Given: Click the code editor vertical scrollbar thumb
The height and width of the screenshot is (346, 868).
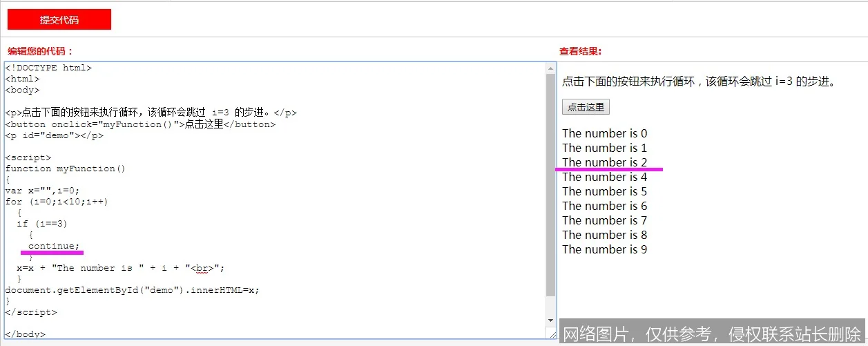Looking at the screenshot, I should coord(550,184).
